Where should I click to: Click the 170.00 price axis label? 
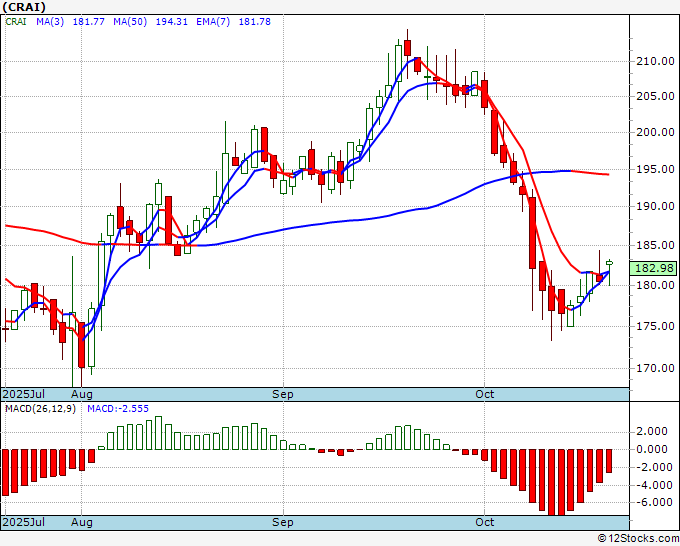(x=655, y=368)
